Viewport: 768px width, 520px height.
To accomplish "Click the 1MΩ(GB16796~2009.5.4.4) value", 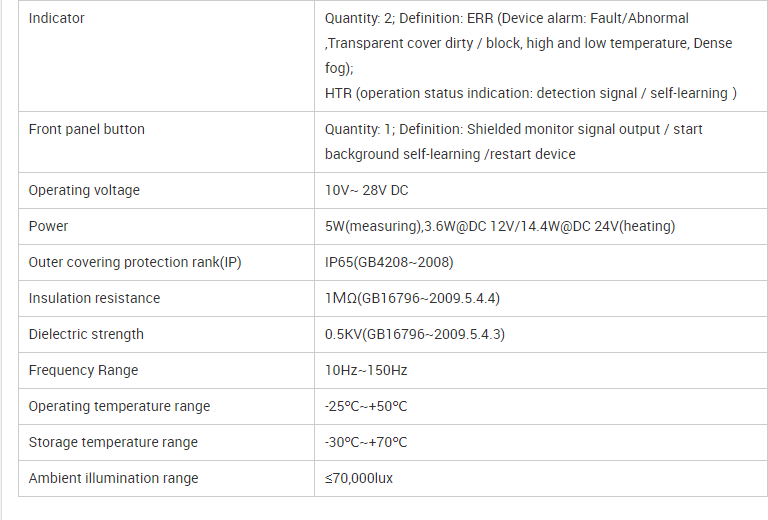I will pyautogui.click(x=412, y=298).
